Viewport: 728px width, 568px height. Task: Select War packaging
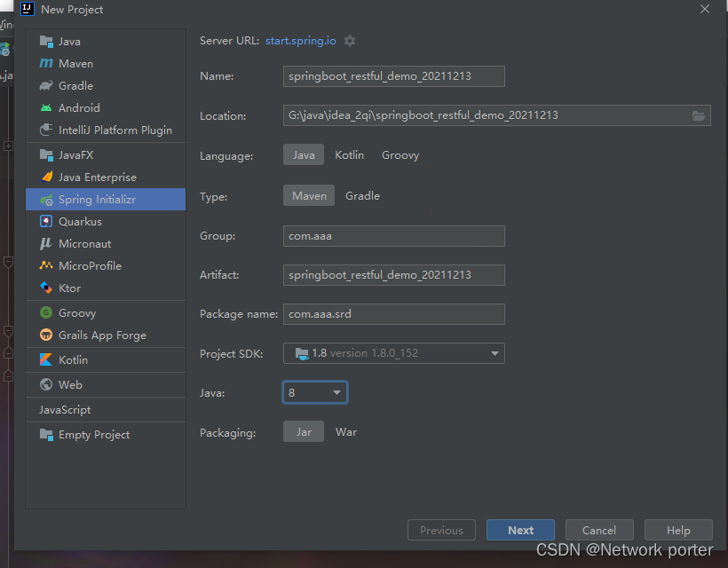coord(346,431)
